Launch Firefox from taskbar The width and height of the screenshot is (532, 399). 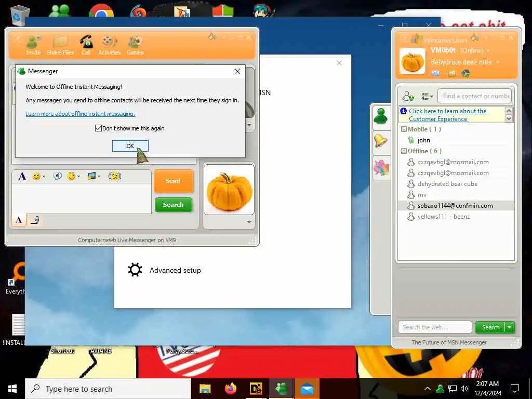(x=231, y=389)
